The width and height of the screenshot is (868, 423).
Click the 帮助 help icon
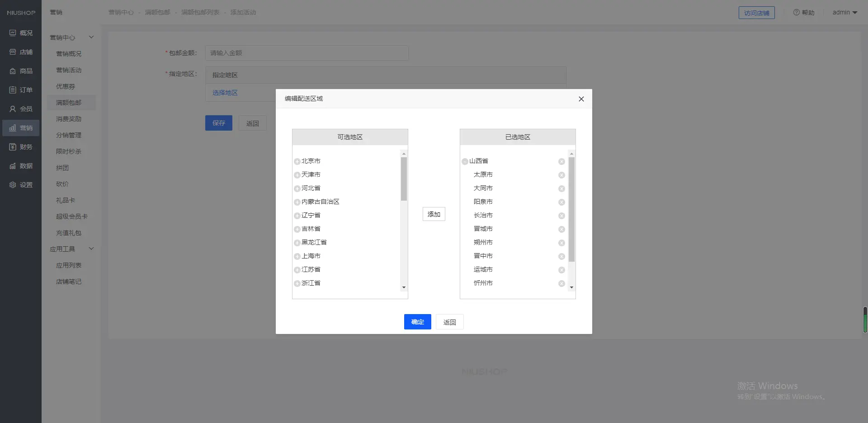(x=796, y=13)
